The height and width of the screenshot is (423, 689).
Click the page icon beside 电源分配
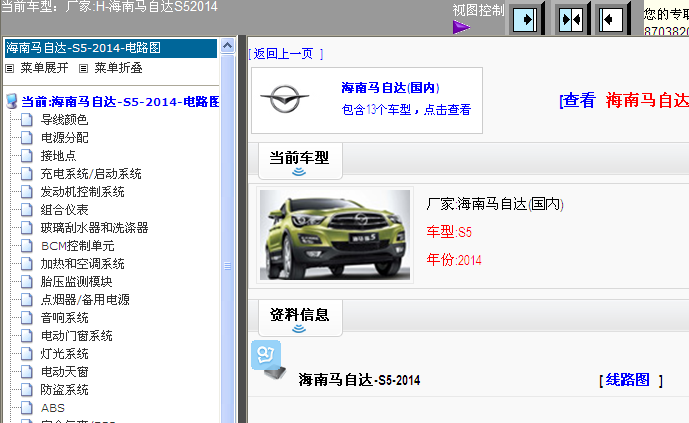(x=27, y=137)
